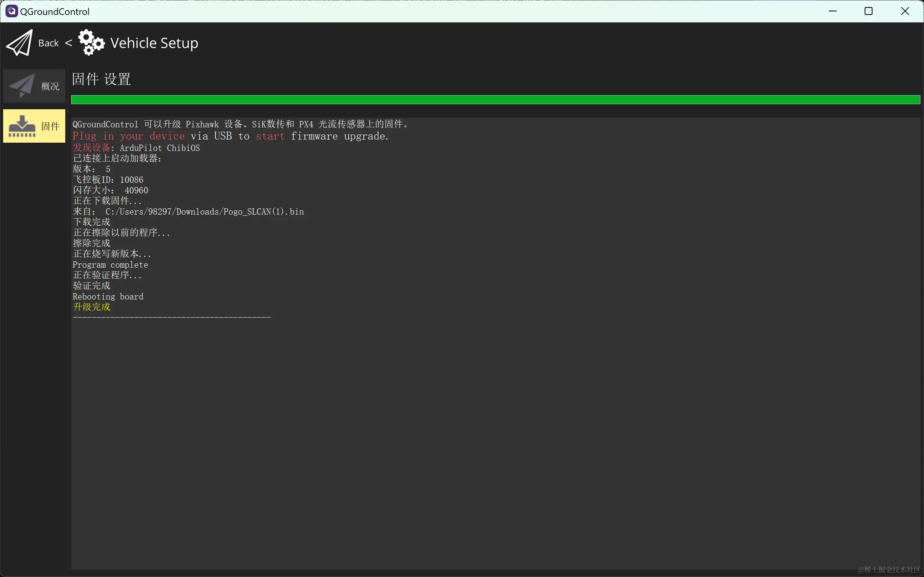Click the 固件 设置 heading
This screenshot has height=577, width=924.
(101, 79)
